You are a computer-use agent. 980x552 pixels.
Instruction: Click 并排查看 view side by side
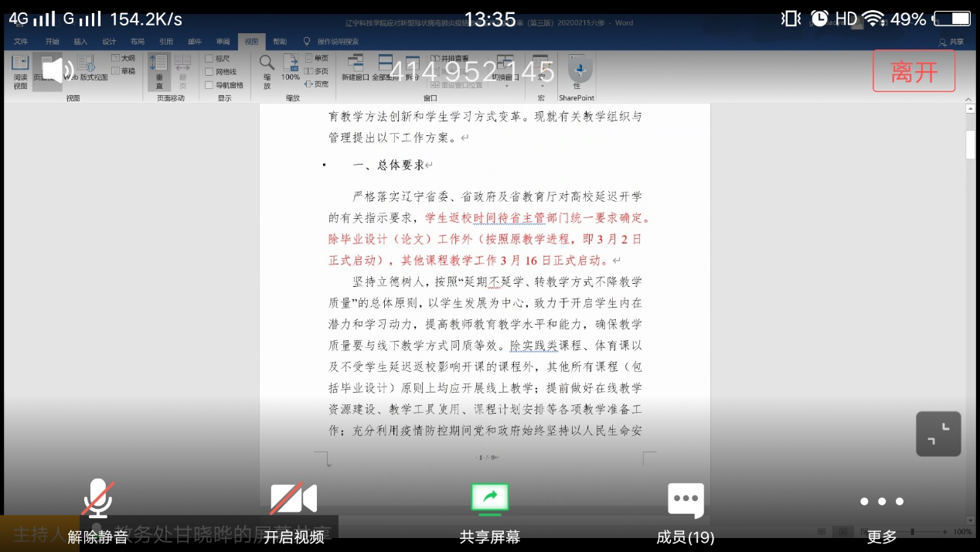coord(449,58)
